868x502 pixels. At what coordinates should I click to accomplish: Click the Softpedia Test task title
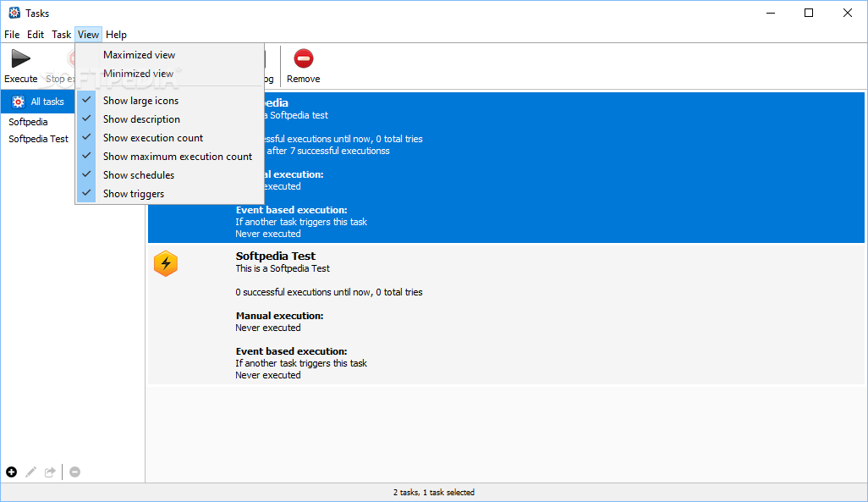coord(275,256)
